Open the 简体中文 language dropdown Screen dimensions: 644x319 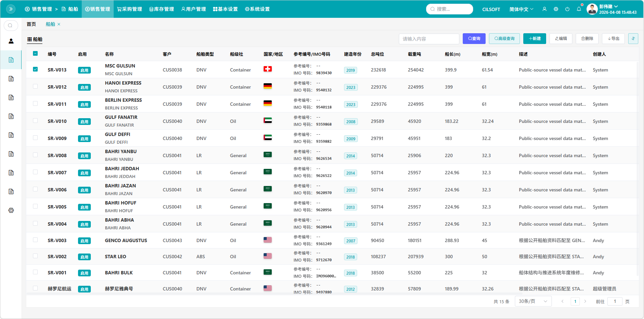[x=521, y=9]
